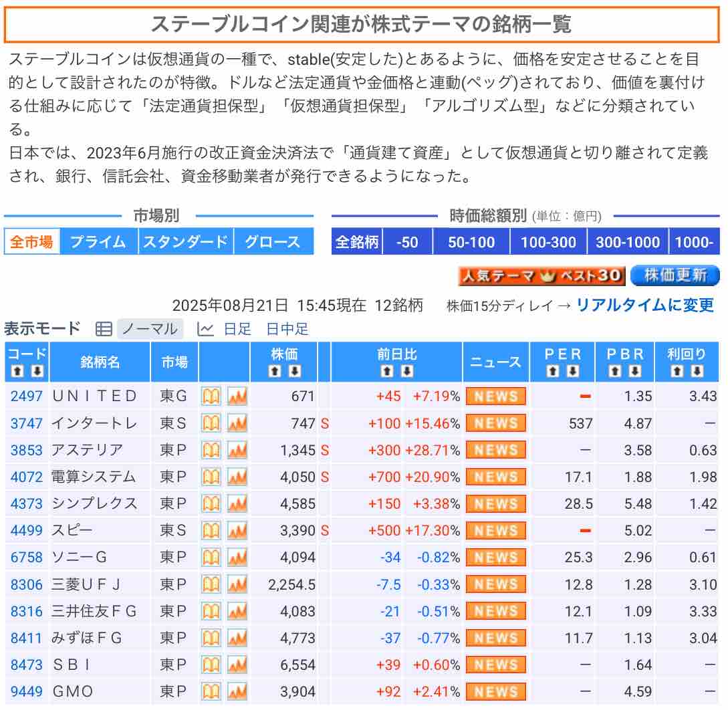Sort 株価 column descending with down arrow
728x710 pixels.
point(295,371)
